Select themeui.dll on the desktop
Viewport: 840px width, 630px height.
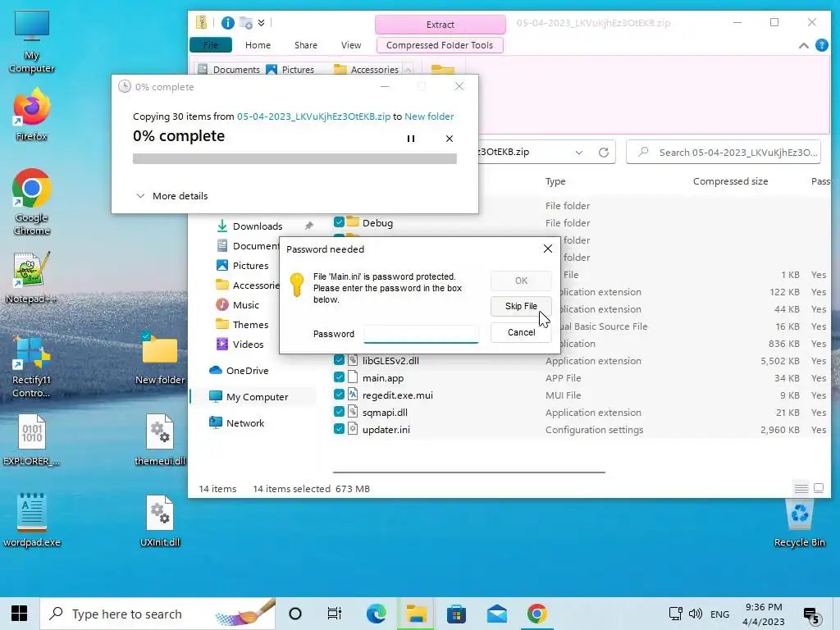(x=160, y=440)
